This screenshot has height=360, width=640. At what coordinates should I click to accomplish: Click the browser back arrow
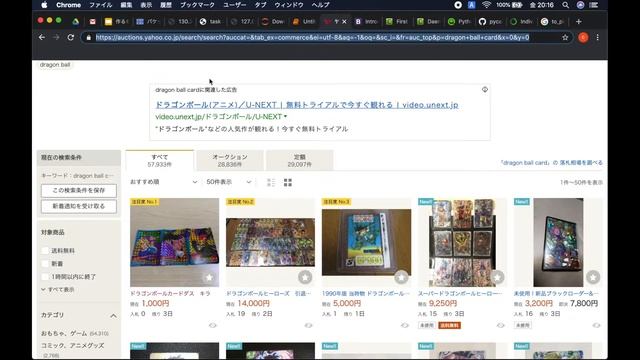pos(42,37)
